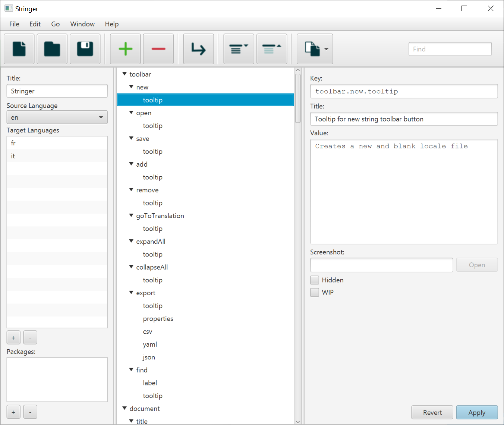Select tooltip under the save node
The width and height of the screenshot is (504, 425).
205,151
